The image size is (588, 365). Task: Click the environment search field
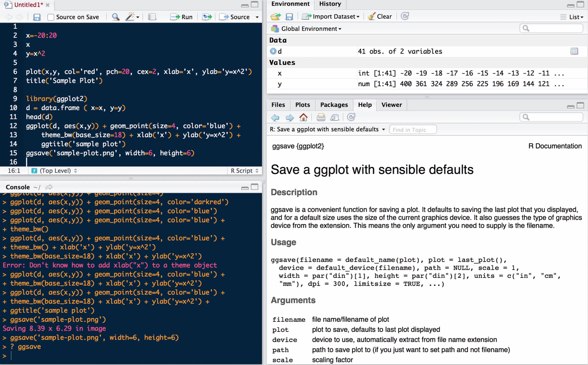[551, 28]
